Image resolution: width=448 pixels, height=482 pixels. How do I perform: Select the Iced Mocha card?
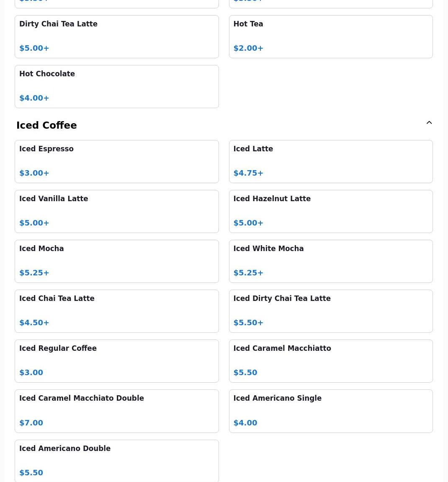(117, 261)
